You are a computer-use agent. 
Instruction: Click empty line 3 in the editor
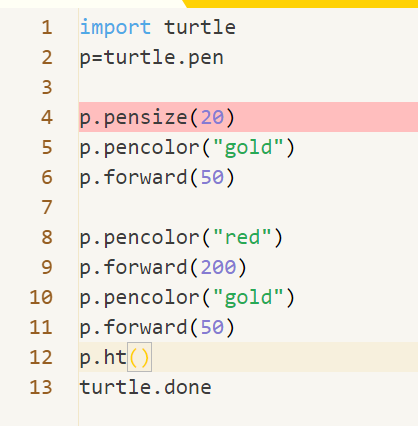tap(248, 87)
